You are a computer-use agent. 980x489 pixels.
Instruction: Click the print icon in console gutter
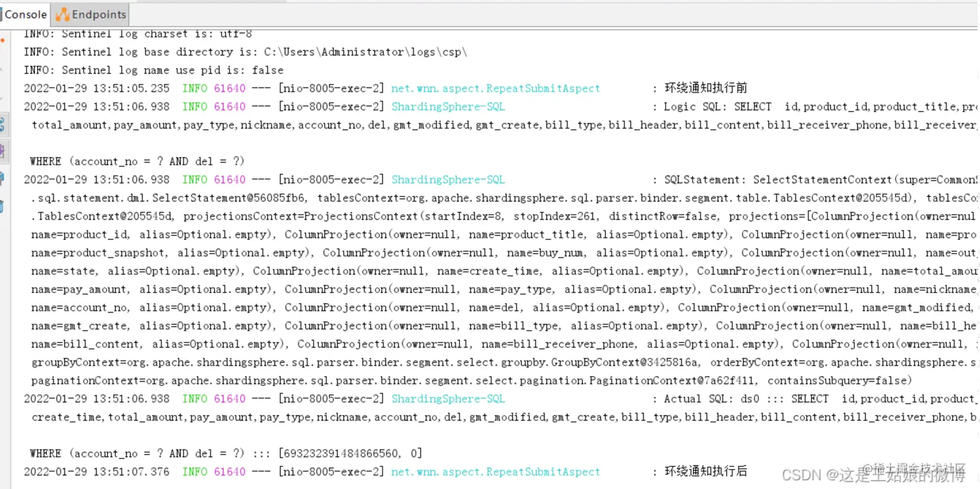(3, 179)
